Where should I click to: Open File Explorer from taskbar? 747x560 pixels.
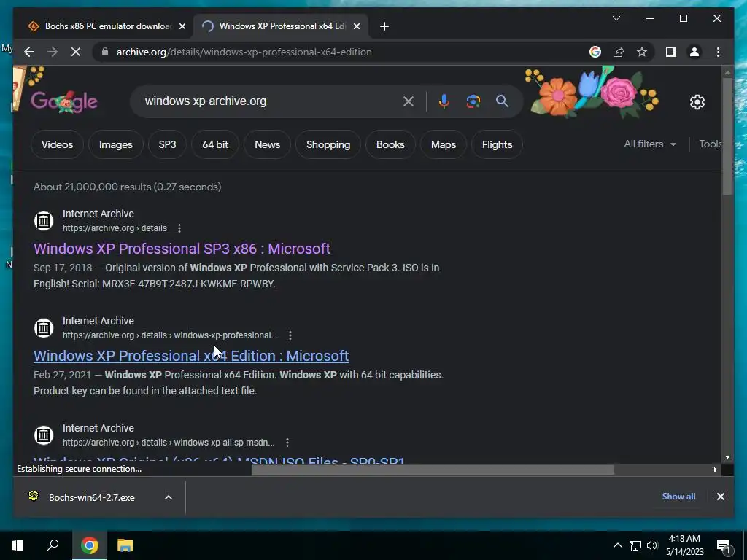click(x=125, y=545)
